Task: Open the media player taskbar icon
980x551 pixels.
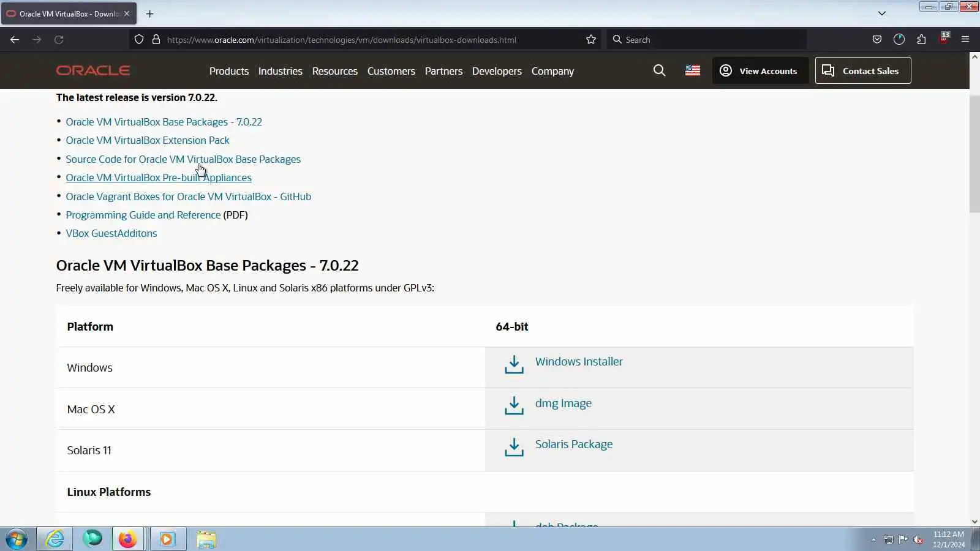Action: point(167,539)
